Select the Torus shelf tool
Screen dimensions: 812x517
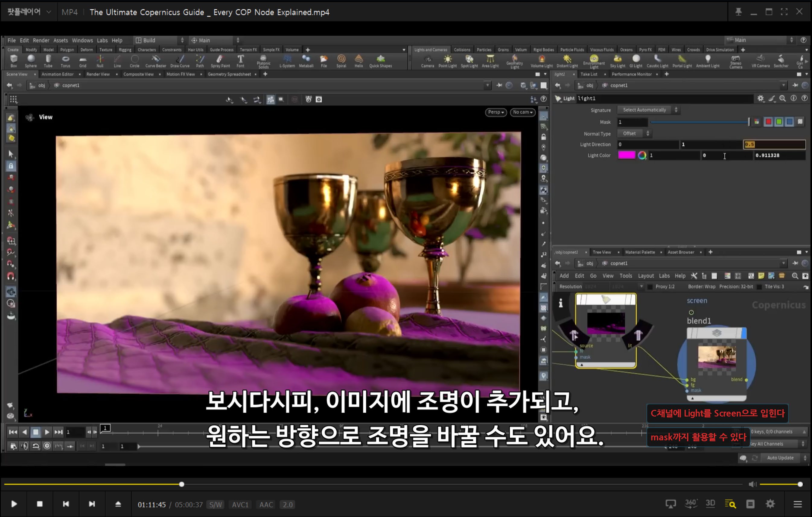tap(65, 61)
